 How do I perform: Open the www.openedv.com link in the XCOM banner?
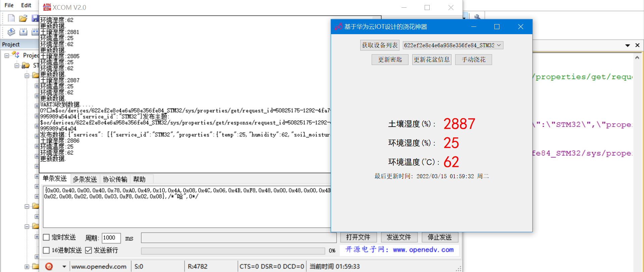pos(423,250)
